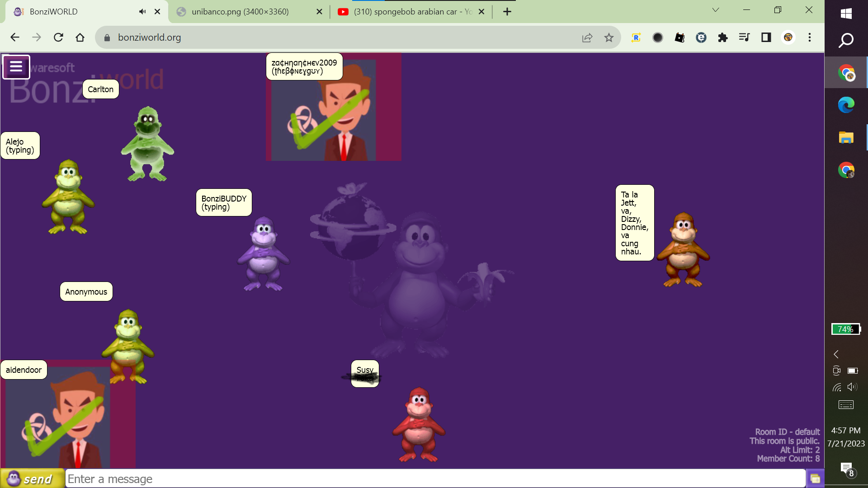
Task: Click the aidendoor name bubble
Action: coord(24,370)
